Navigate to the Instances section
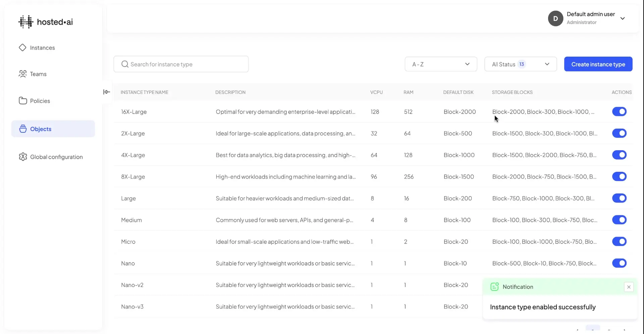644x334 pixels. 42,48
